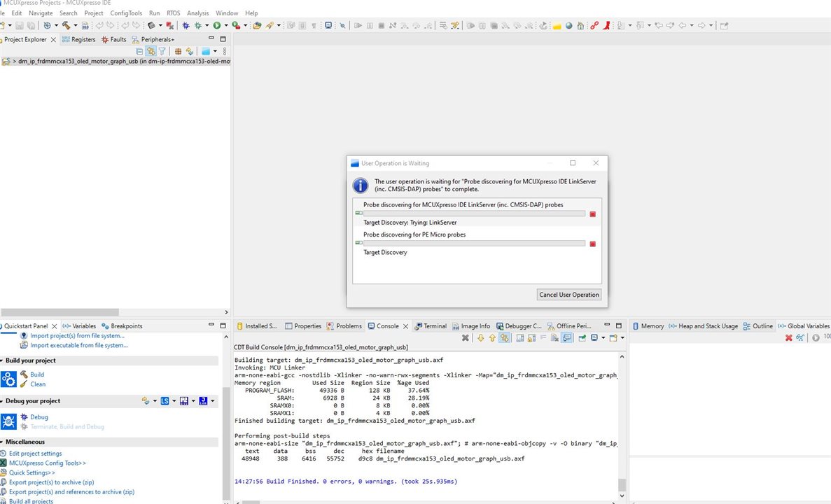Click the Build hammer icon in Quickstart Panel
The width and height of the screenshot is (831, 504).
tap(24, 374)
